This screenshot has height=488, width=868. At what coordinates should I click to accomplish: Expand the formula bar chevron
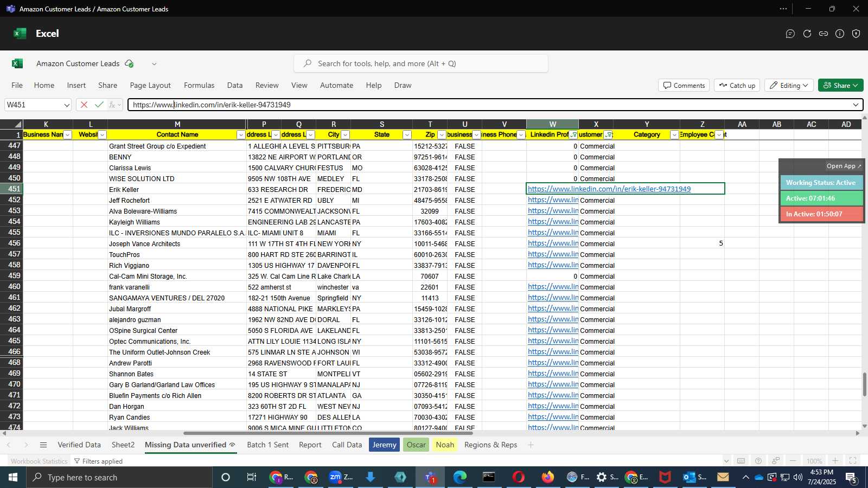856,105
